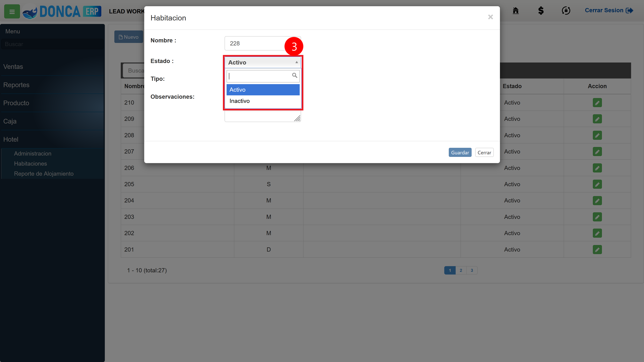
Task: Edit room 202 with the pencil icon
Action: pos(597,233)
